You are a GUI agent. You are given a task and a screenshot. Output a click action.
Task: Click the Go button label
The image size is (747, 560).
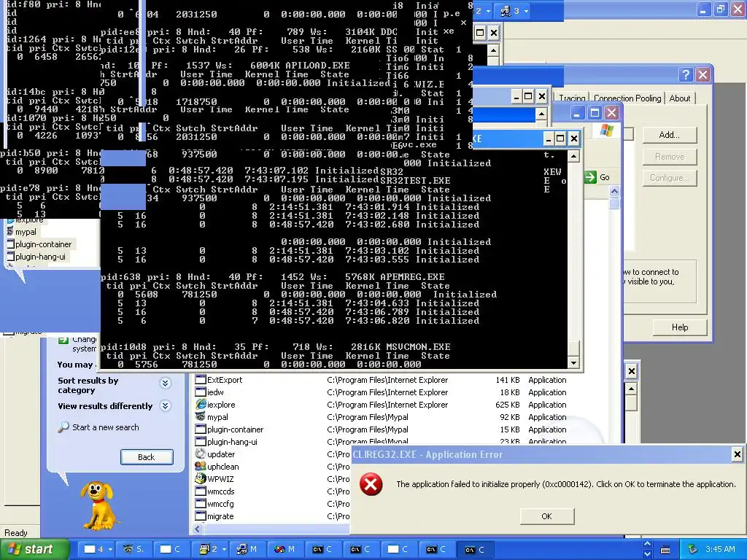click(605, 177)
